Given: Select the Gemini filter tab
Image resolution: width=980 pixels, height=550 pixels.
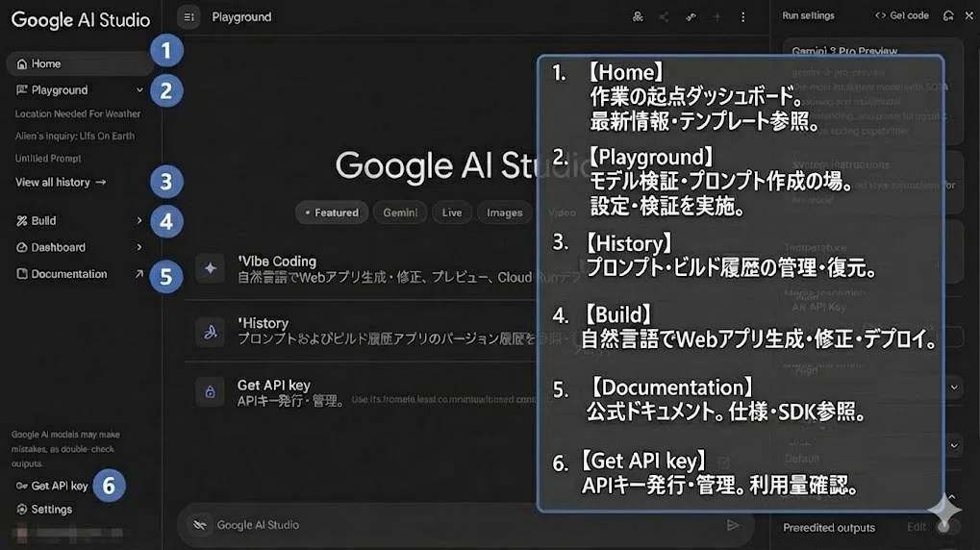Looking at the screenshot, I should pos(400,212).
